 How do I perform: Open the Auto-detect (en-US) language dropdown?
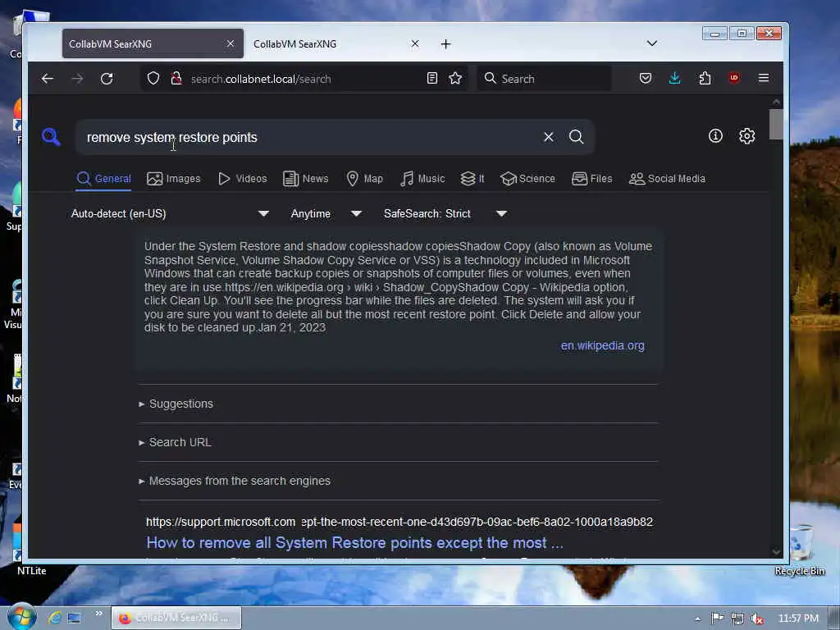click(x=170, y=213)
